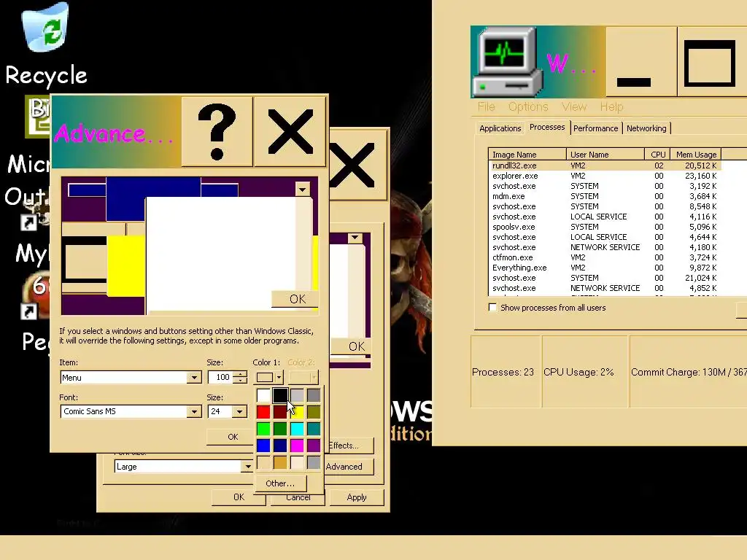This screenshot has width=747, height=560.
Task: Select the Processes tab
Action: coord(547,127)
